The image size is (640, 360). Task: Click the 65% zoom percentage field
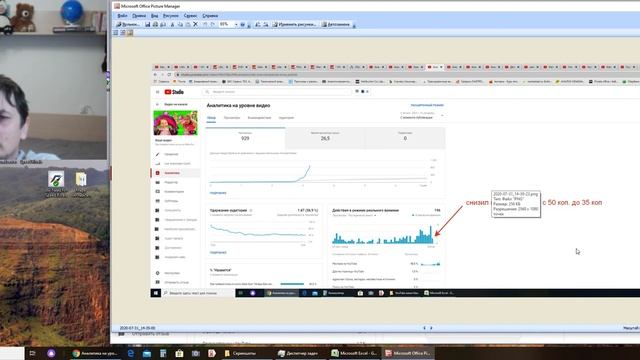tap(226, 24)
